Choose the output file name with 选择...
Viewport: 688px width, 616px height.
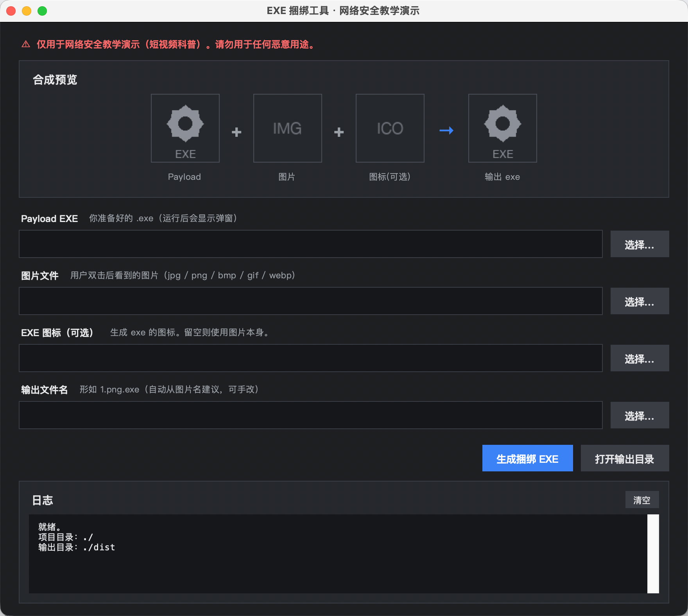coord(640,415)
